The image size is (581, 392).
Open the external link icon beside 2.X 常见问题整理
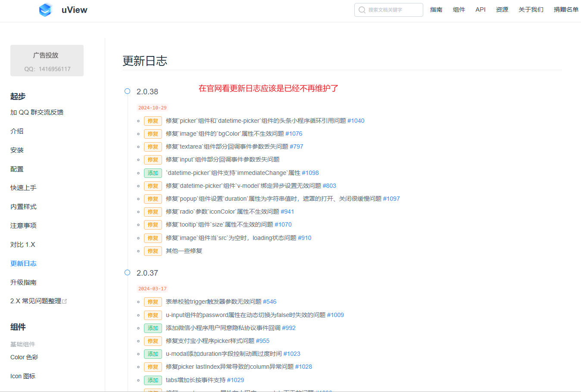pyautogui.click(x=65, y=300)
